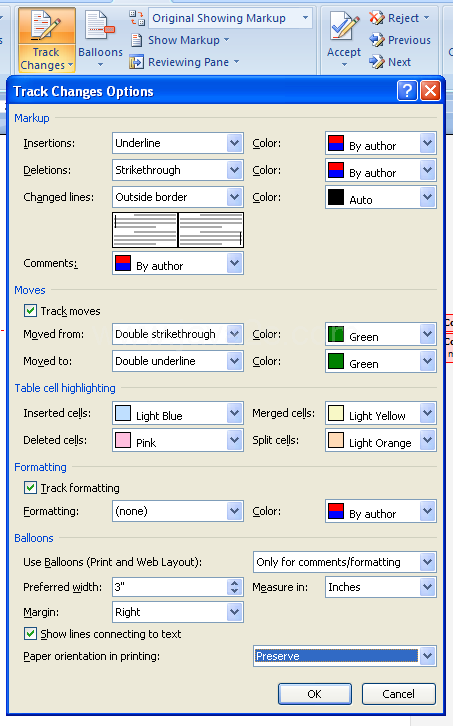This screenshot has width=453, height=726.
Task: Open the Use Balloons dropdown
Action: (345, 562)
